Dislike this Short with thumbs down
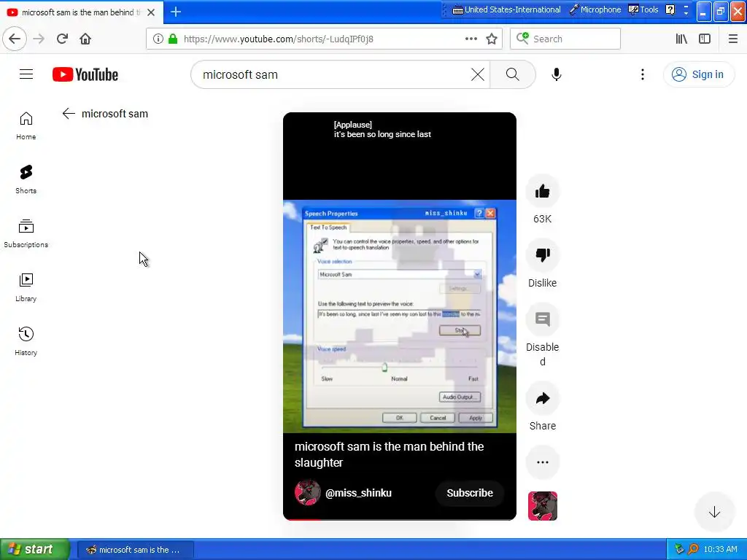 [x=542, y=255]
